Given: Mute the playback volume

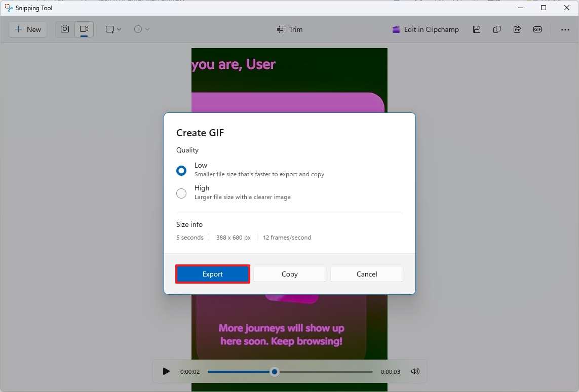Looking at the screenshot, I should [x=415, y=371].
